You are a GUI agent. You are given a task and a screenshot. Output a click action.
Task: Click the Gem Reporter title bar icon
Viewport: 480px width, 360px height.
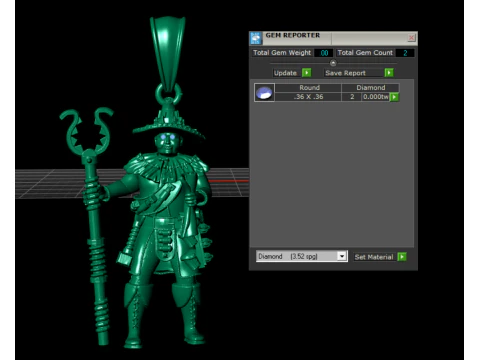coord(256,38)
